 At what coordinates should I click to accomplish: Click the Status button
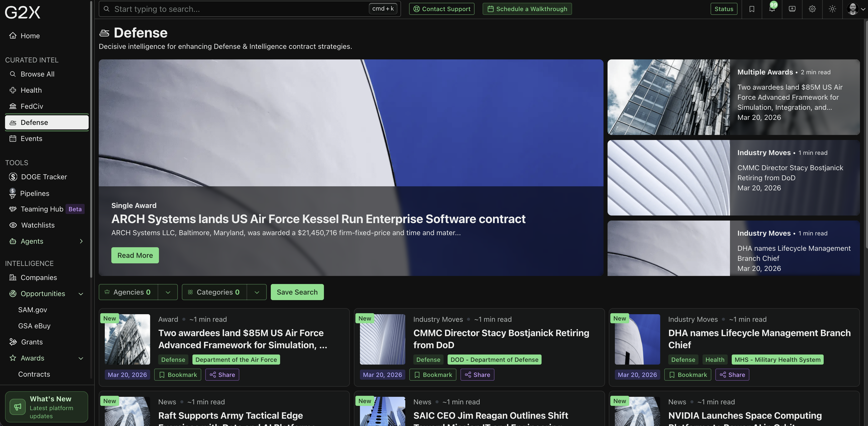point(724,9)
